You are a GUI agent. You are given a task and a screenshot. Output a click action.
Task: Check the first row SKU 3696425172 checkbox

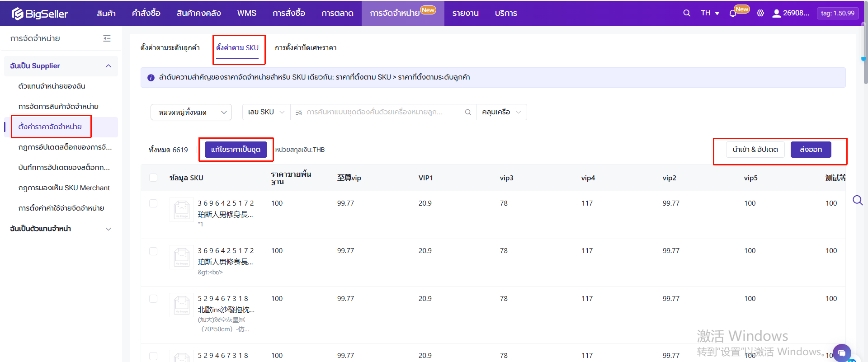153,203
